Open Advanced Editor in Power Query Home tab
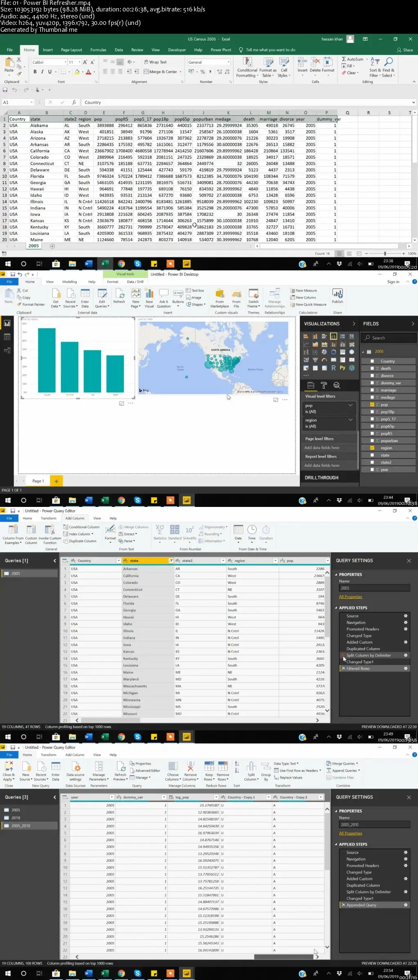This screenshot has height=980, width=418. point(145,770)
